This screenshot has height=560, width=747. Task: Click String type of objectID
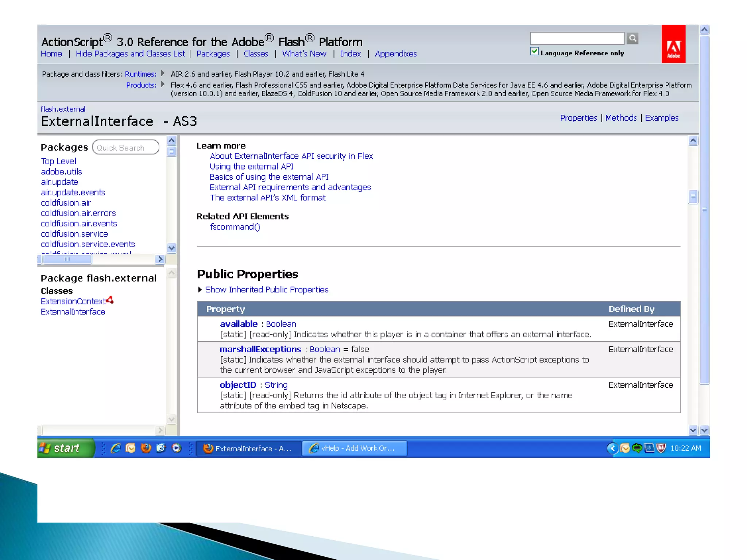pos(276,385)
